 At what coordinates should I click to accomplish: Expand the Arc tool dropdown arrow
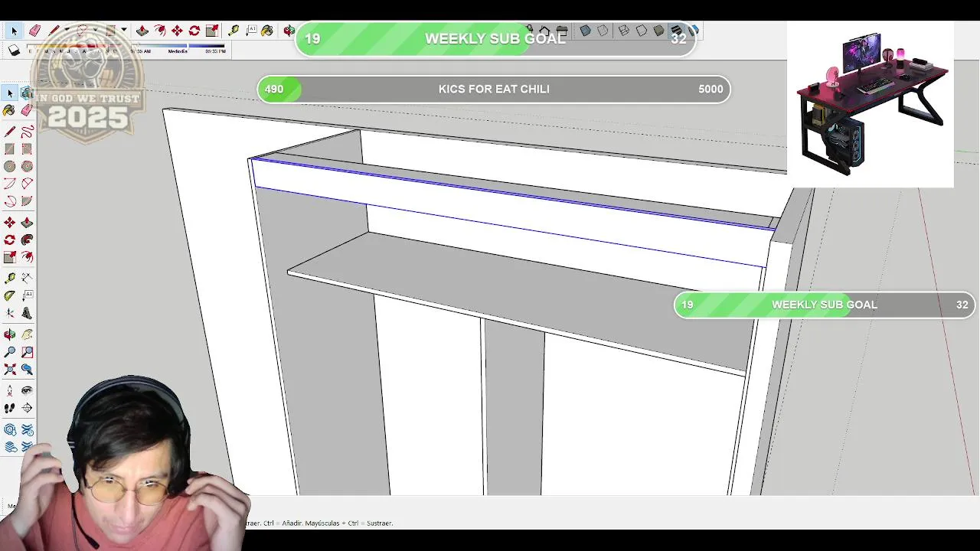(x=95, y=31)
